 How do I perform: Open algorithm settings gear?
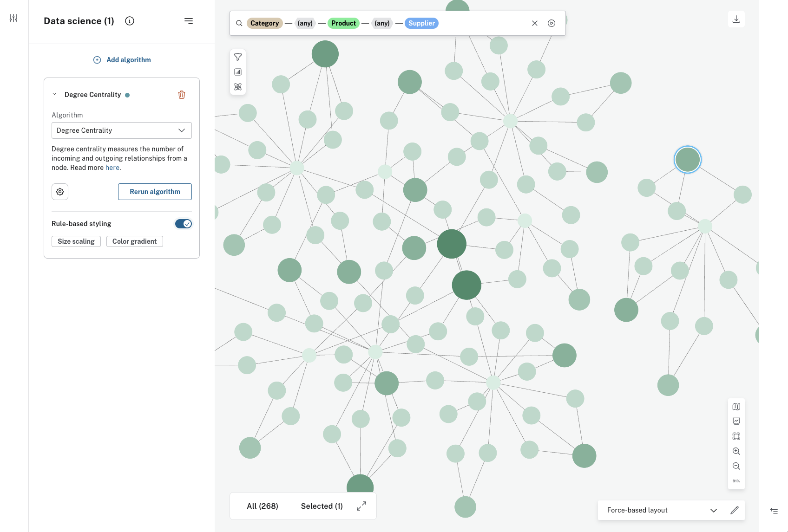tap(60, 192)
